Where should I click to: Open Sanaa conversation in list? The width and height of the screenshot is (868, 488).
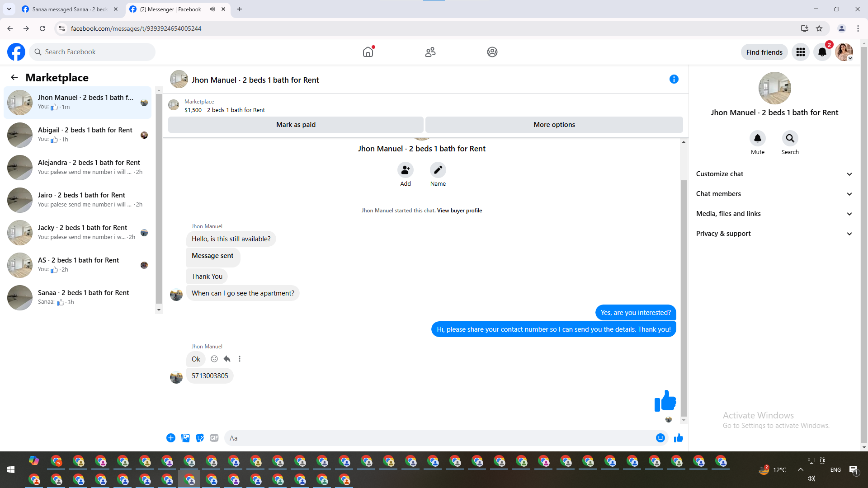coord(78,298)
